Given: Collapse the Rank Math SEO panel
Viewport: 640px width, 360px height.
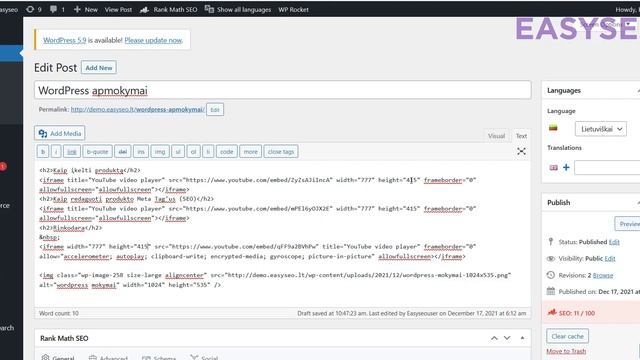Looking at the screenshot, I should point(522,338).
